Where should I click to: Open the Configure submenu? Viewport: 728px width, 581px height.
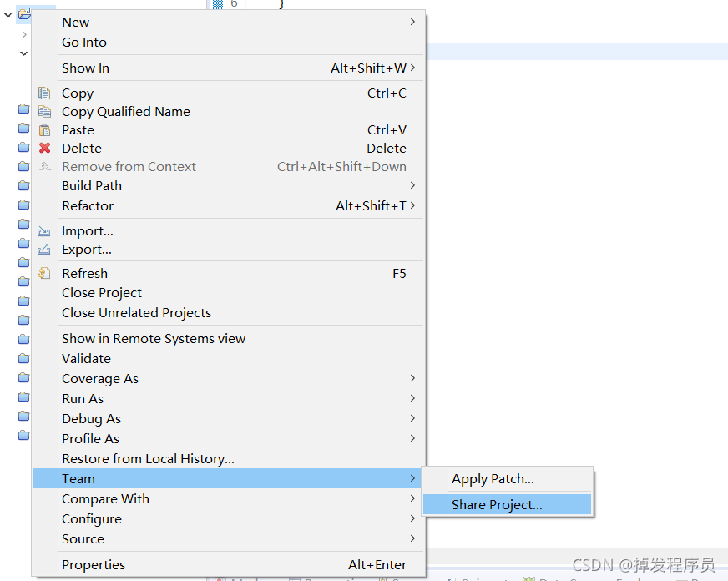coord(230,519)
